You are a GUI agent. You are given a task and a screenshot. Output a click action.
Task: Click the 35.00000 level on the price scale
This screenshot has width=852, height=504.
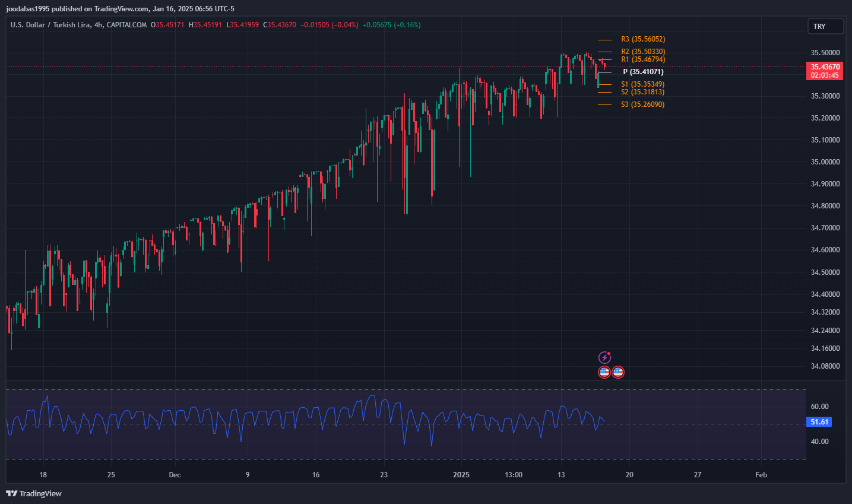825,162
